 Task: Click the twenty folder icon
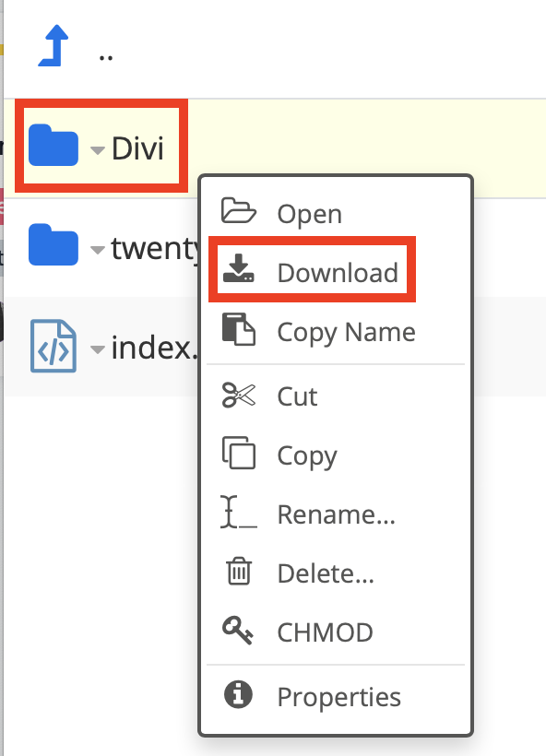point(53,244)
